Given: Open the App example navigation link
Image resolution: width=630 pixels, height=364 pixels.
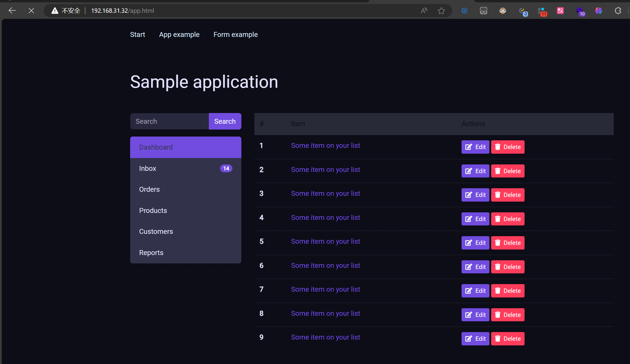Looking at the screenshot, I should [x=179, y=35].
